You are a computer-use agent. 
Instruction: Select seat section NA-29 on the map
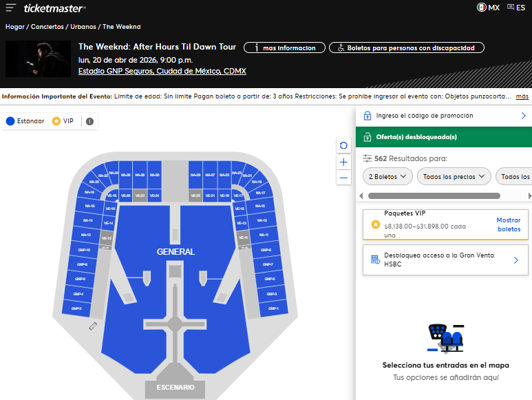coord(195,175)
